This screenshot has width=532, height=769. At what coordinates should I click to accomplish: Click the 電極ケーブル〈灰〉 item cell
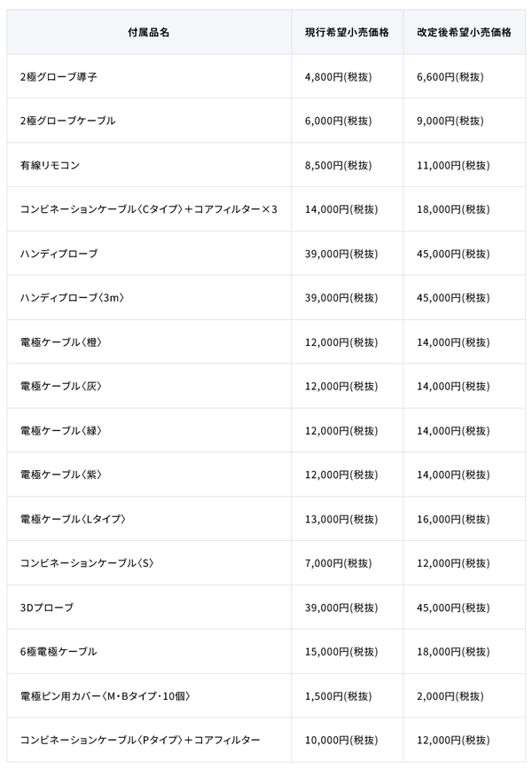149,386
